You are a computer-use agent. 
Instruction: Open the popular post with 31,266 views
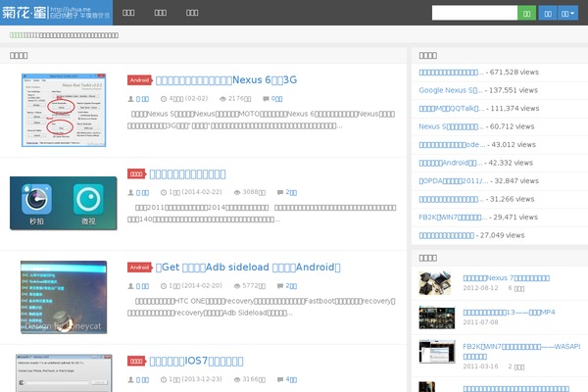click(451, 199)
